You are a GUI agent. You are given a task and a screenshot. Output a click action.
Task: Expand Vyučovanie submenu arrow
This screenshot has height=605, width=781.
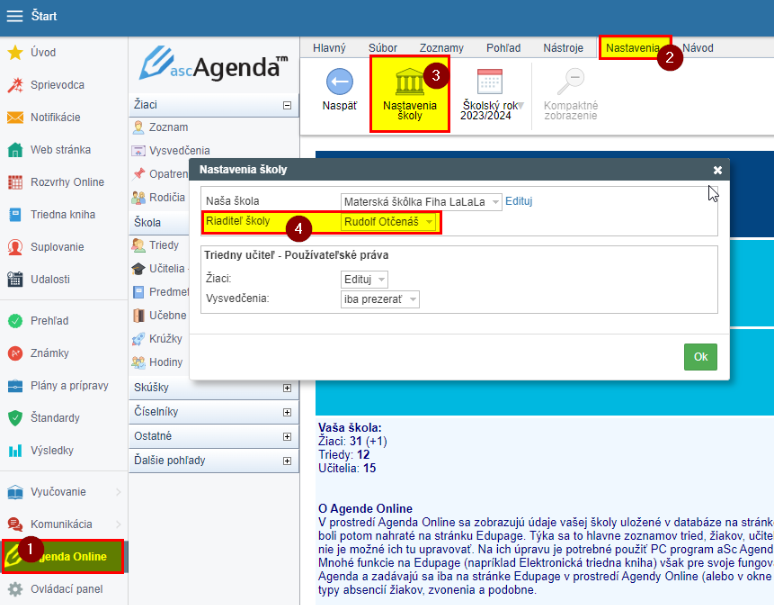tap(119, 492)
